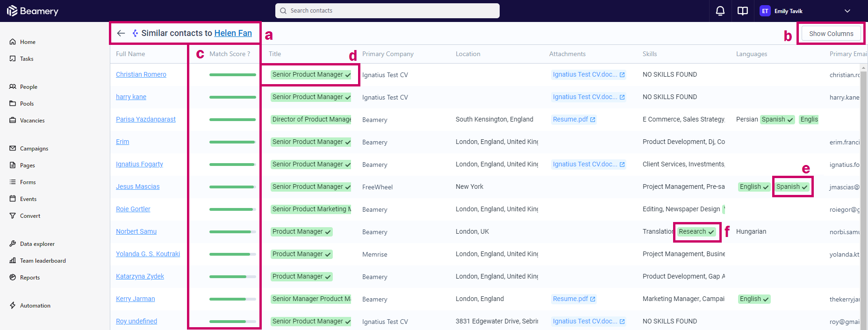Click Christian Romero's match score bar

tap(233, 75)
